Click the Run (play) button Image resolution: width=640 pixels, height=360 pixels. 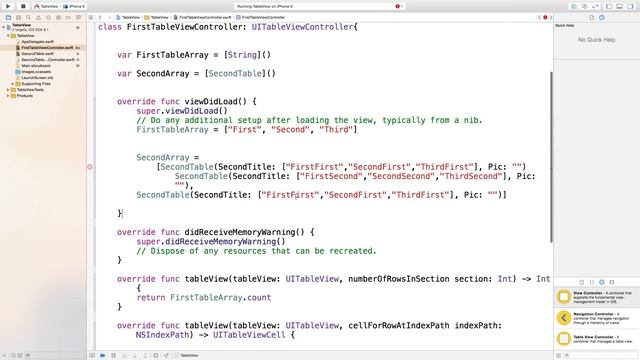(x=8, y=6)
